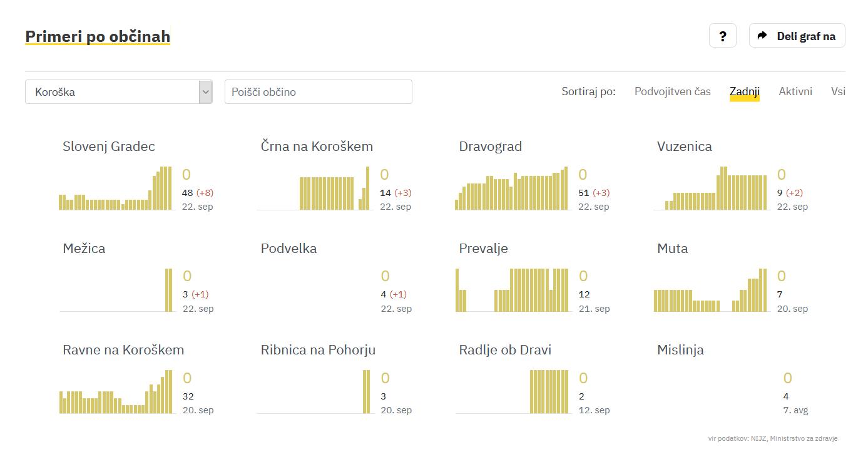Click the Poišči občino search field

[318, 92]
